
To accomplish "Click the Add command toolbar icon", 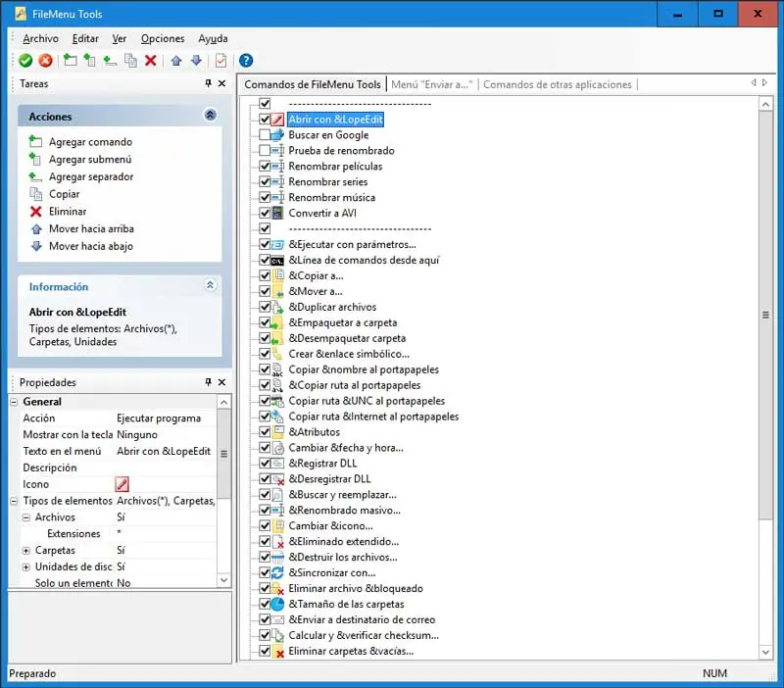I will pyautogui.click(x=70, y=61).
